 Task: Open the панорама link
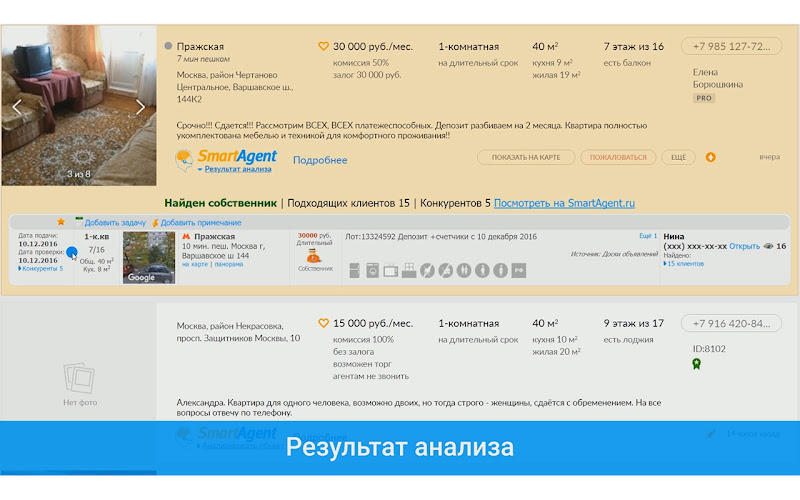229,264
